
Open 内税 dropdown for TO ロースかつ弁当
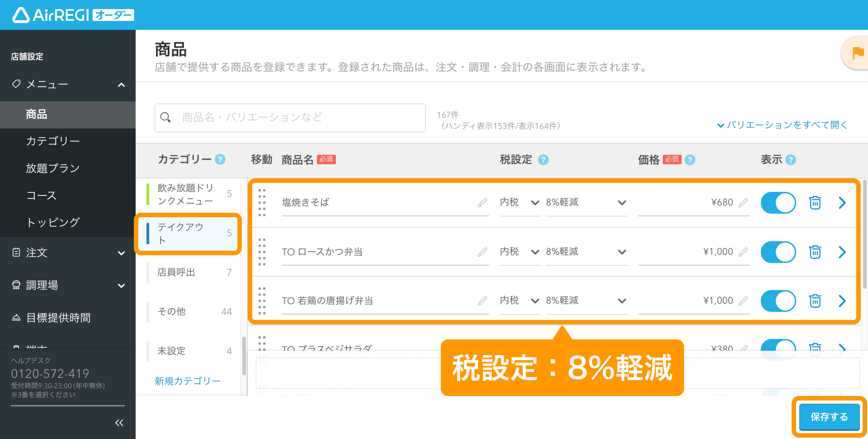520,252
